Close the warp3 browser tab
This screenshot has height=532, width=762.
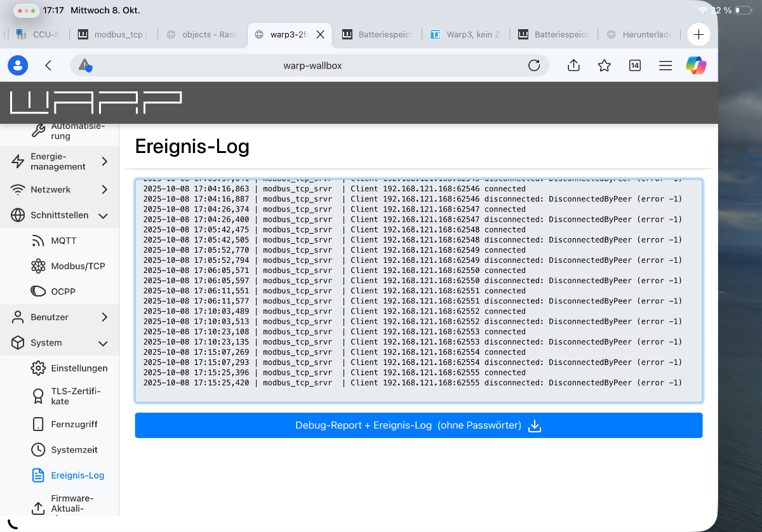click(320, 35)
